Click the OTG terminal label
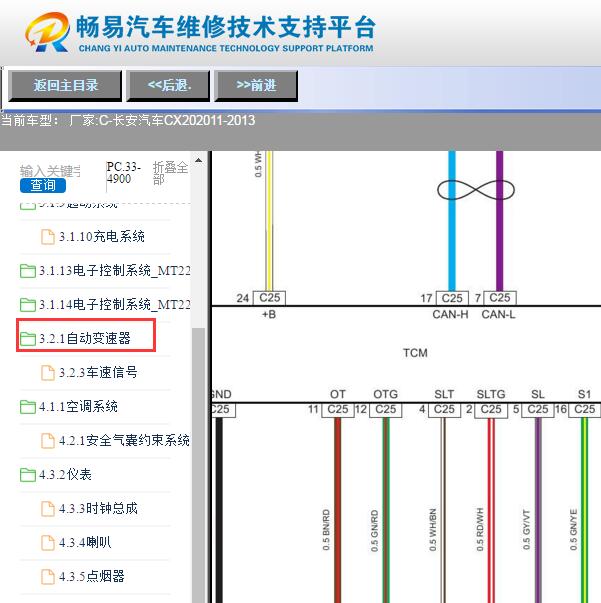 (x=385, y=394)
